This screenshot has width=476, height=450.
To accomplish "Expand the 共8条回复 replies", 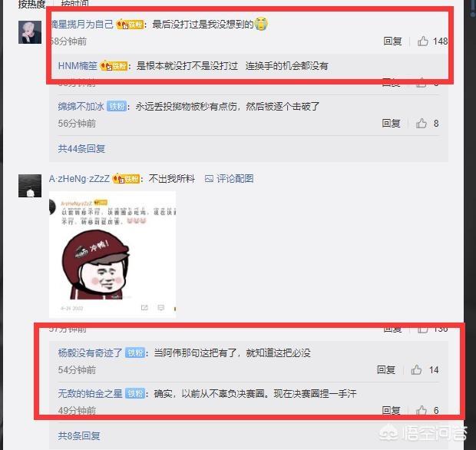I will 79,435.
